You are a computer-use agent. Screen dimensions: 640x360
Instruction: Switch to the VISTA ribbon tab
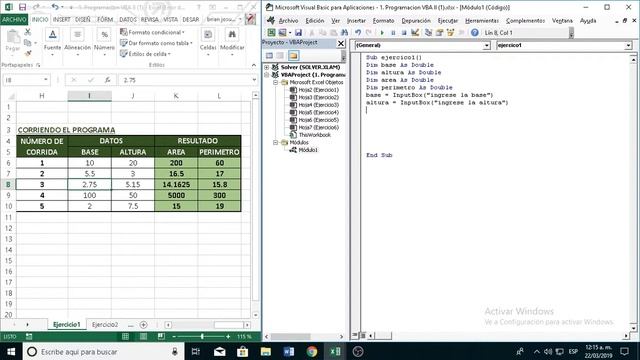coord(170,20)
